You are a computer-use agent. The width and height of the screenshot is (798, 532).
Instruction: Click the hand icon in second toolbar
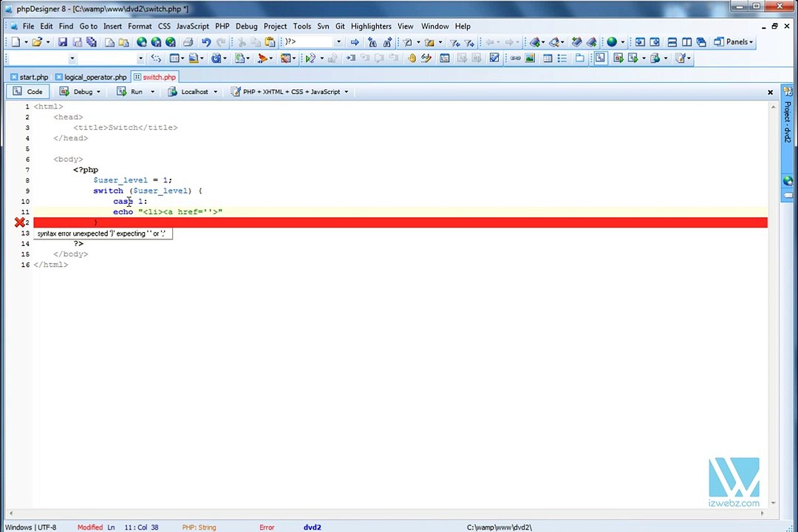click(x=412, y=58)
